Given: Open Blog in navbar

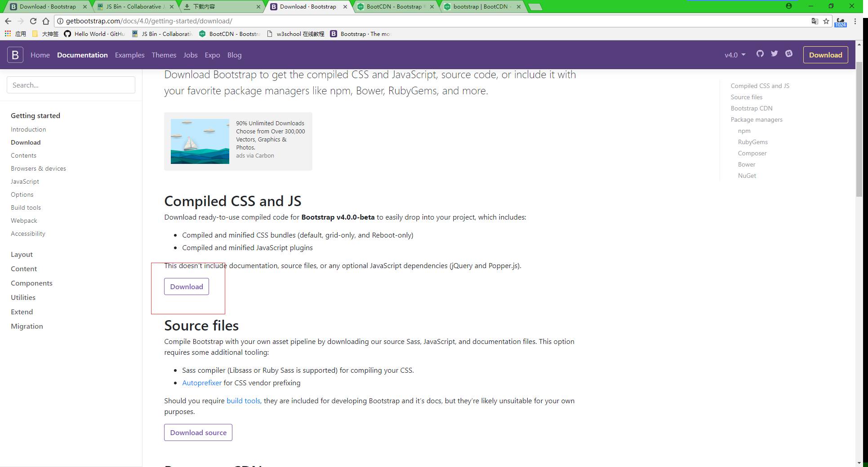Looking at the screenshot, I should (234, 55).
